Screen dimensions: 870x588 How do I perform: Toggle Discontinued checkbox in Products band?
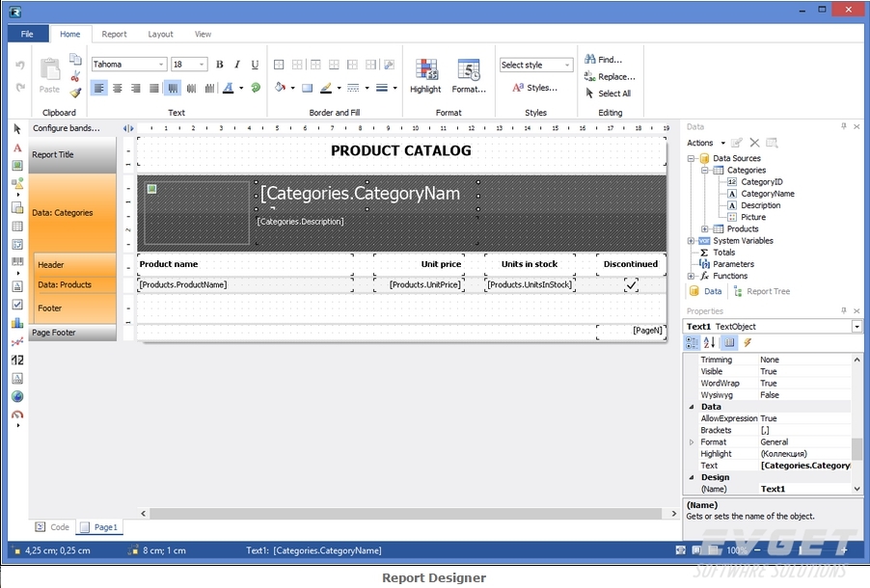631,285
